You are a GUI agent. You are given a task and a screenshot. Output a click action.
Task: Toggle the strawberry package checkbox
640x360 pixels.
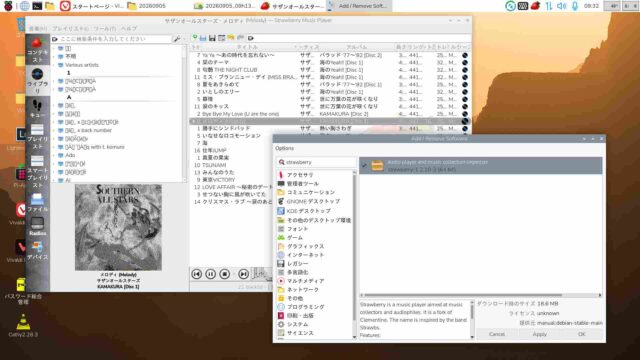364,165
